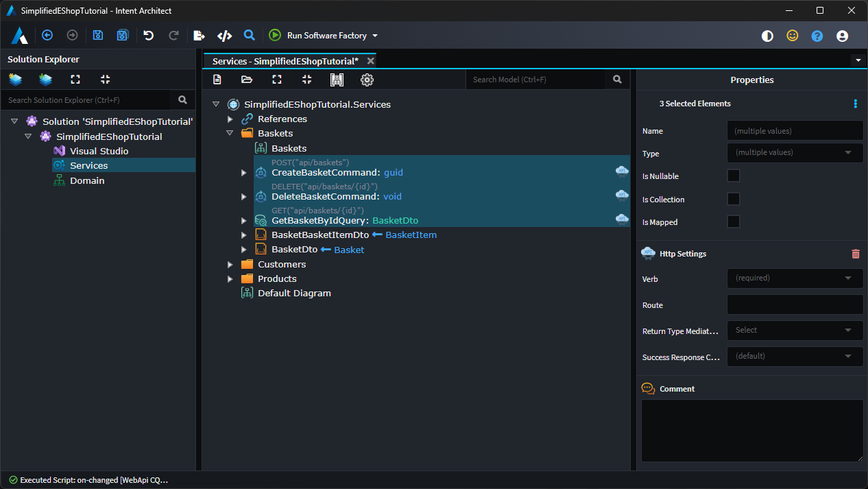Image resolution: width=868 pixels, height=489 pixels.
Task: Click the open folder icon in designer toolbar
Action: coord(247,80)
